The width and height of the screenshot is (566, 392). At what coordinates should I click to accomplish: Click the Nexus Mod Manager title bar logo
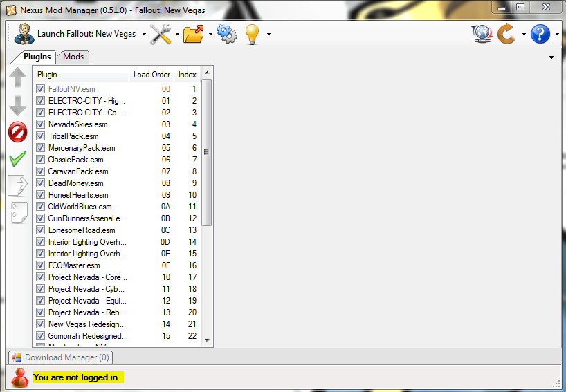[x=11, y=10]
